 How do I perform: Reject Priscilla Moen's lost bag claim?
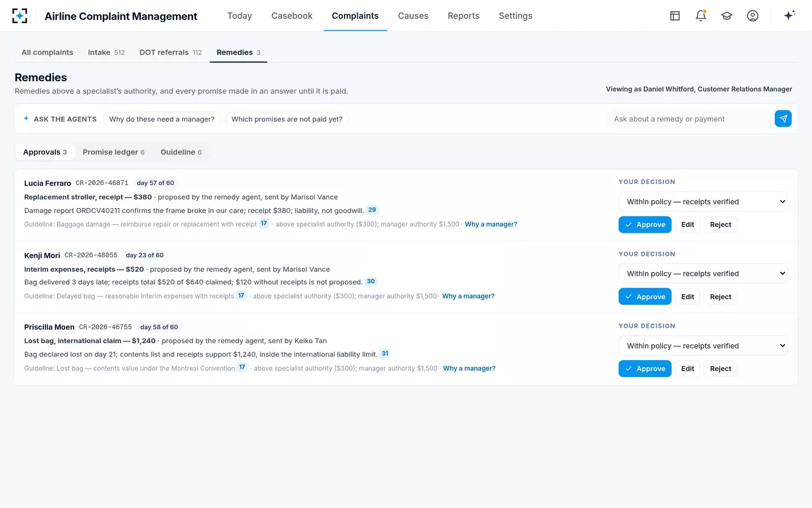pyautogui.click(x=721, y=369)
